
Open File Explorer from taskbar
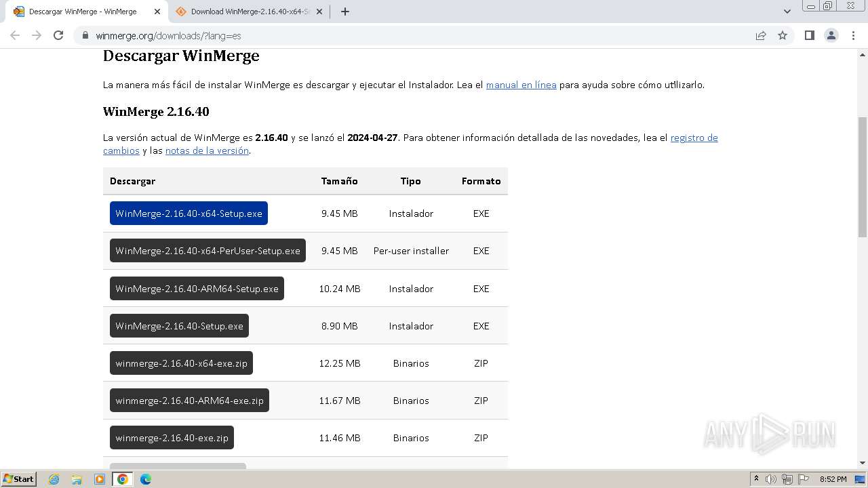coord(77,479)
